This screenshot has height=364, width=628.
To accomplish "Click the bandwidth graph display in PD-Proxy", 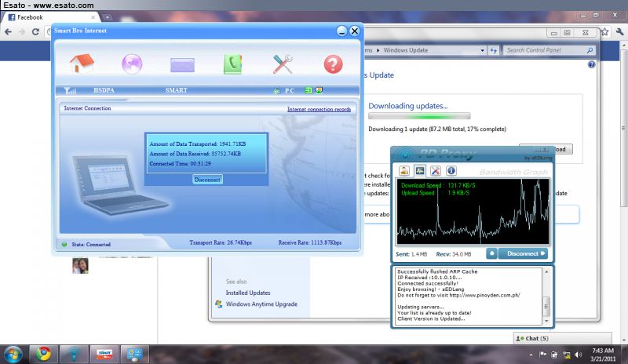I will [473, 212].
